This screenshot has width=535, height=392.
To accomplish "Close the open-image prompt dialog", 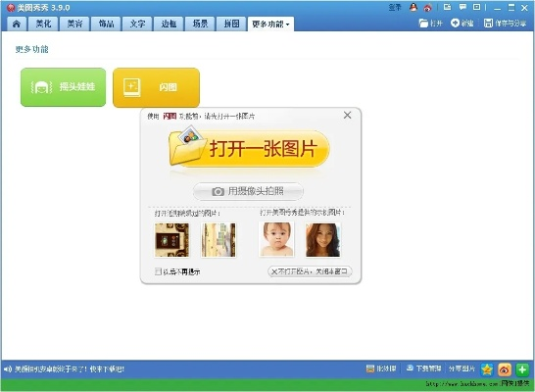I will pyautogui.click(x=347, y=115).
